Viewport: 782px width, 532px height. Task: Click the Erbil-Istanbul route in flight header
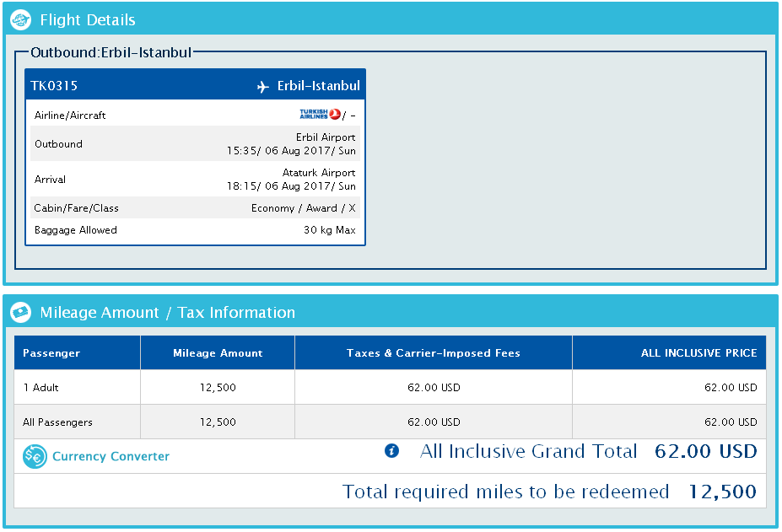[x=319, y=86]
